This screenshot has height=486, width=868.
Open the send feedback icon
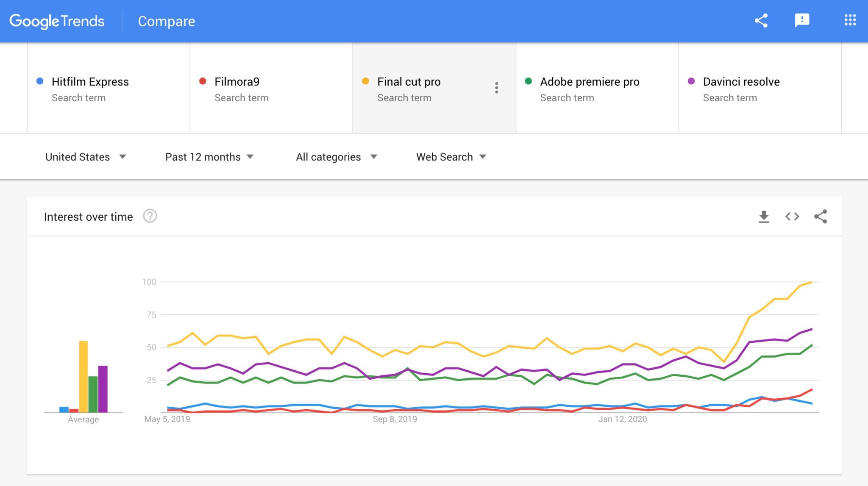802,20
